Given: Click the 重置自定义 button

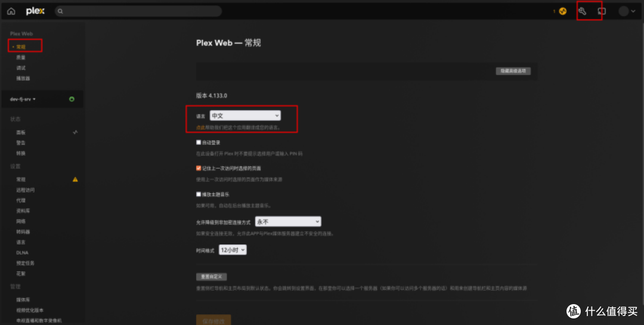Looking at the screenshot, I should point(212,277).
